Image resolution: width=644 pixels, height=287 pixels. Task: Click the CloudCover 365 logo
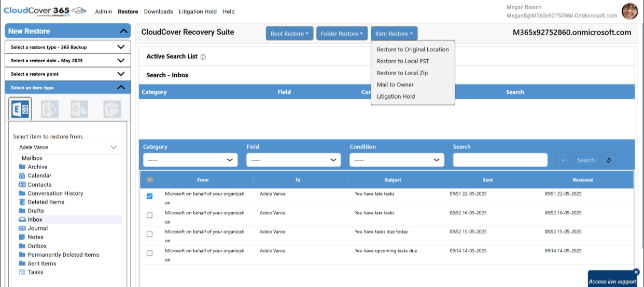point(45,11)
